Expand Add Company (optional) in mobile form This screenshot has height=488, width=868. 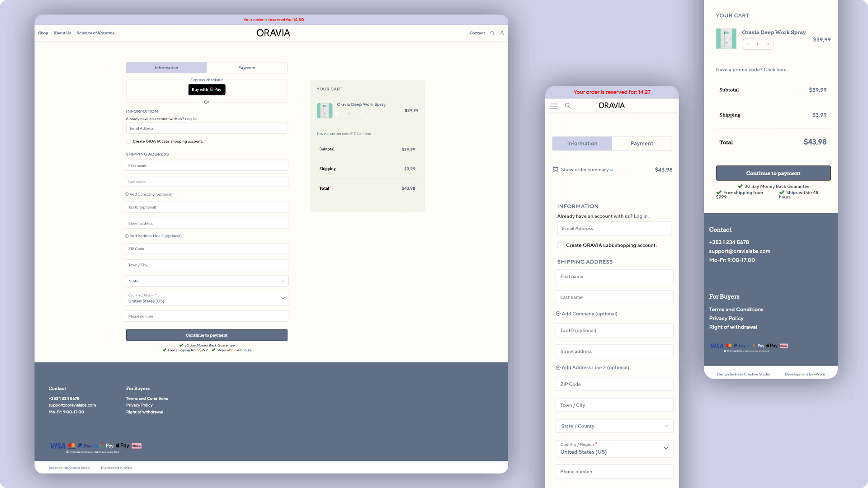coord(586,314)
